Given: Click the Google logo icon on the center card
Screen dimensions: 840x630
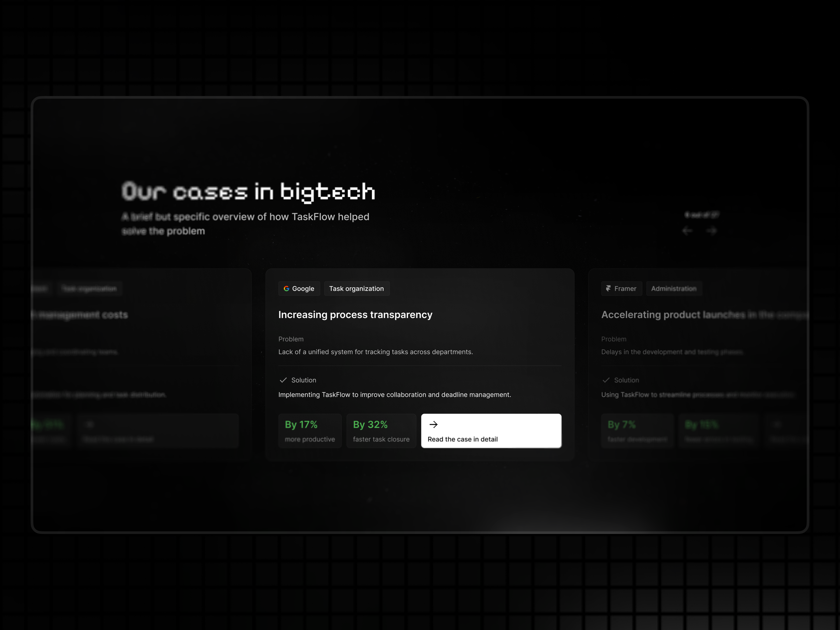Looking at the screenshot, I should tap(287, 289).
